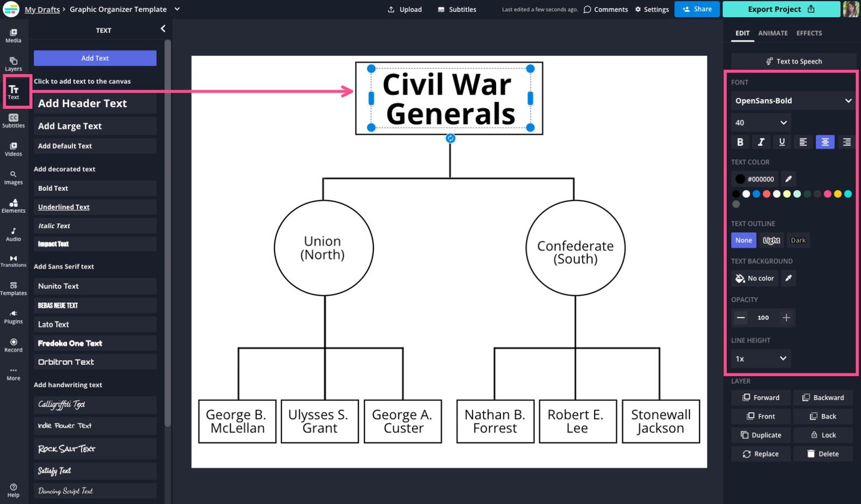Screen dimensions: 861x504
Task: Increase opacity with the plus stepper
Action: [x=786, y=318]
